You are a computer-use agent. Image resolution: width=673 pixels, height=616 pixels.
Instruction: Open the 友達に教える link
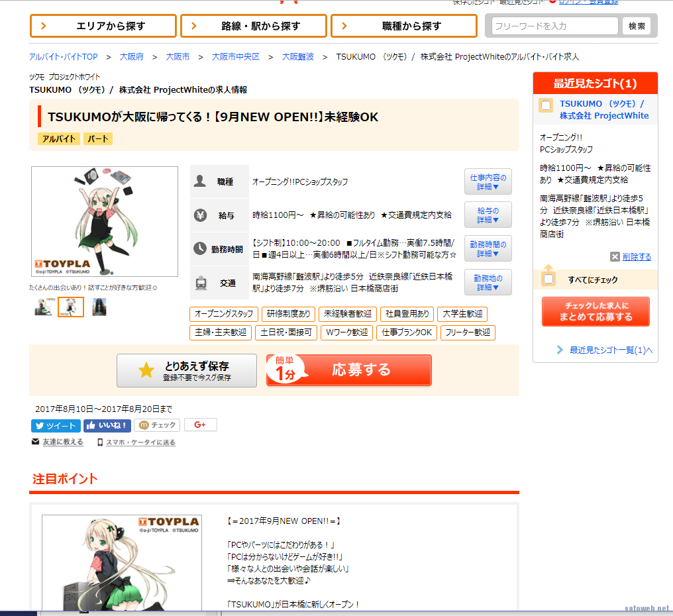click(63, 442)
